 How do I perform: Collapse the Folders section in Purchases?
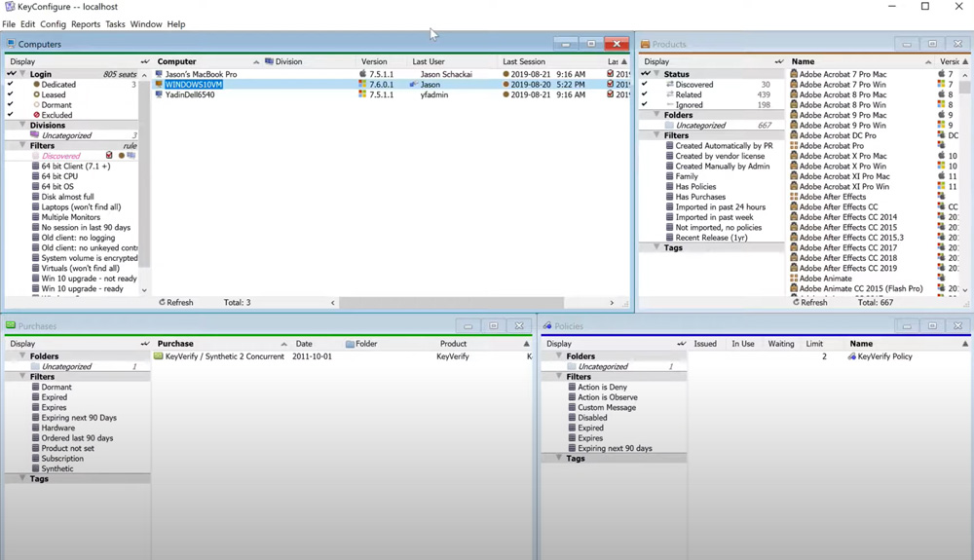23,355
